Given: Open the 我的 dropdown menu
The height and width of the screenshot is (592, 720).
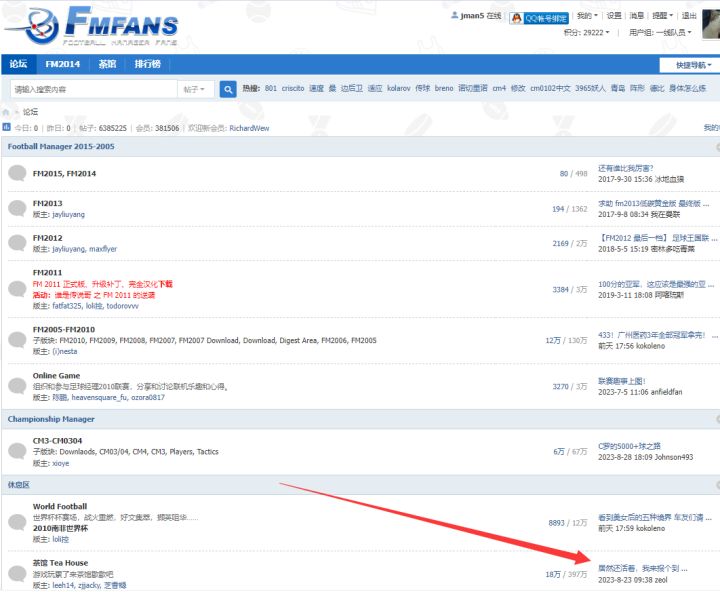Looking at the screenshot, I should (x=587, y=16).
